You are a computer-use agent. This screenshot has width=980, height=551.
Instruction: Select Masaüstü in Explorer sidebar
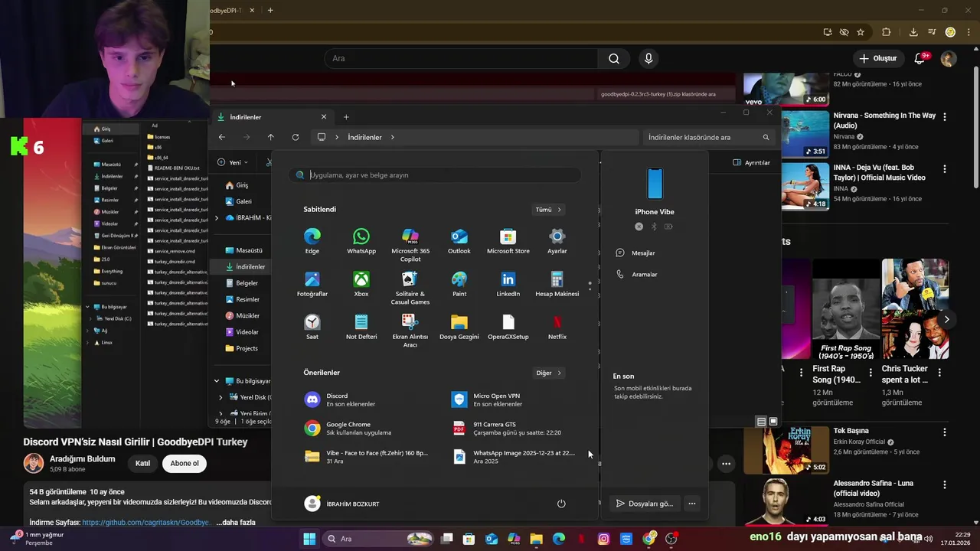click(243, 250)
